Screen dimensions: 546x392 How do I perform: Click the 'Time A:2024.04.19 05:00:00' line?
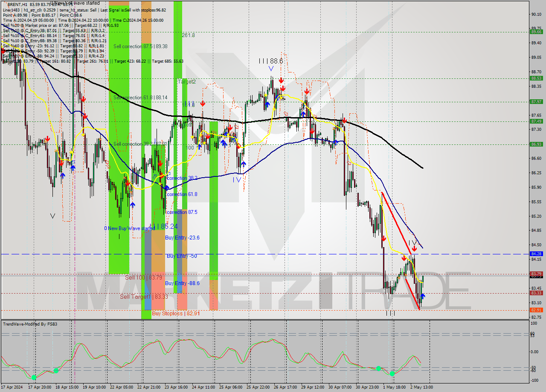point(28,20)
